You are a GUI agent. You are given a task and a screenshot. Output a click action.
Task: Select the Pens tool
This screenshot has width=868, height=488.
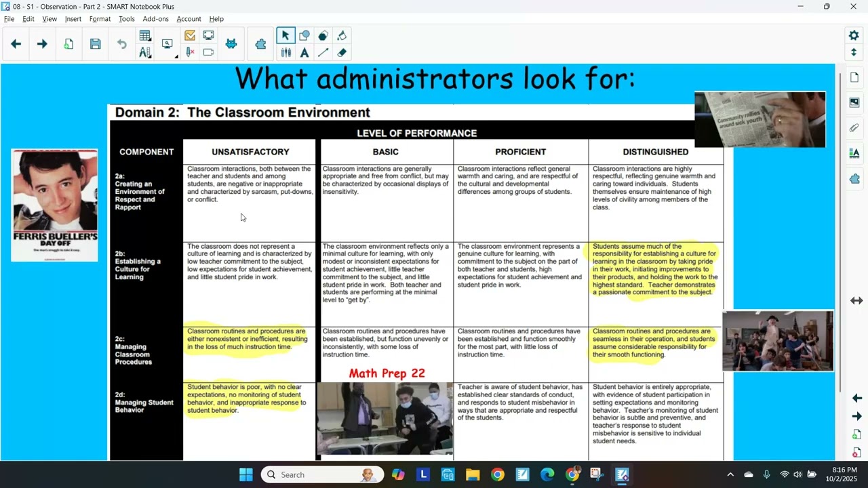pyautogui.click(x=285, y=52)
